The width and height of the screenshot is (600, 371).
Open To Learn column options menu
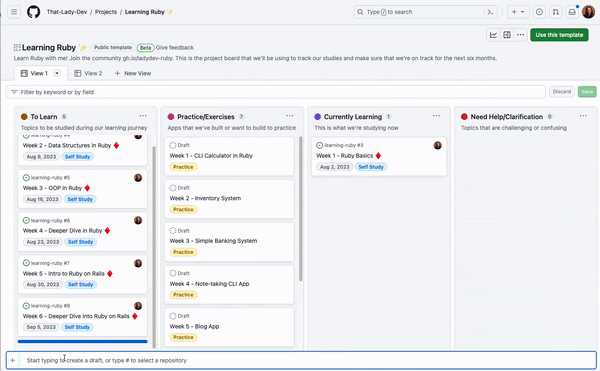click(143, 116)
